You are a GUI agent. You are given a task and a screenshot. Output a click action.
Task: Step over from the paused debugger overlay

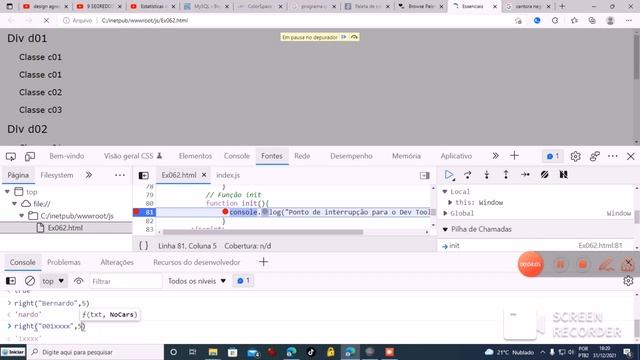pyautogui.click(x=354, y=37)
